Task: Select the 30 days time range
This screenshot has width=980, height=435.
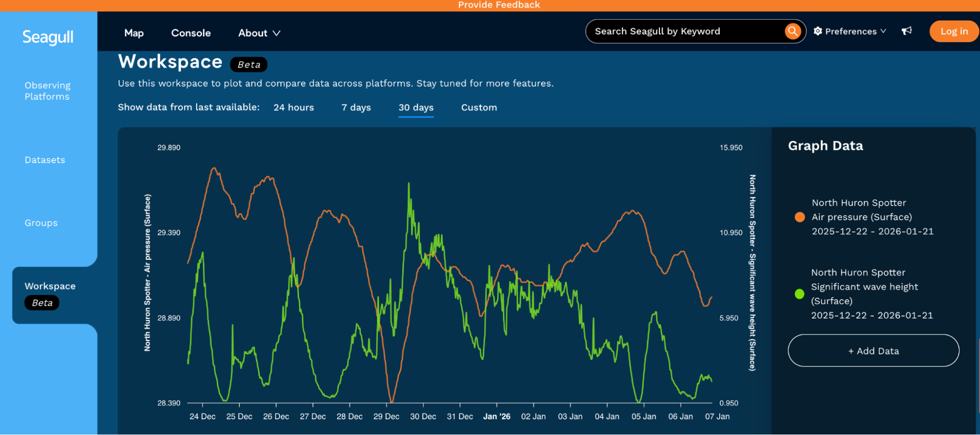Action: pos(416,108)
